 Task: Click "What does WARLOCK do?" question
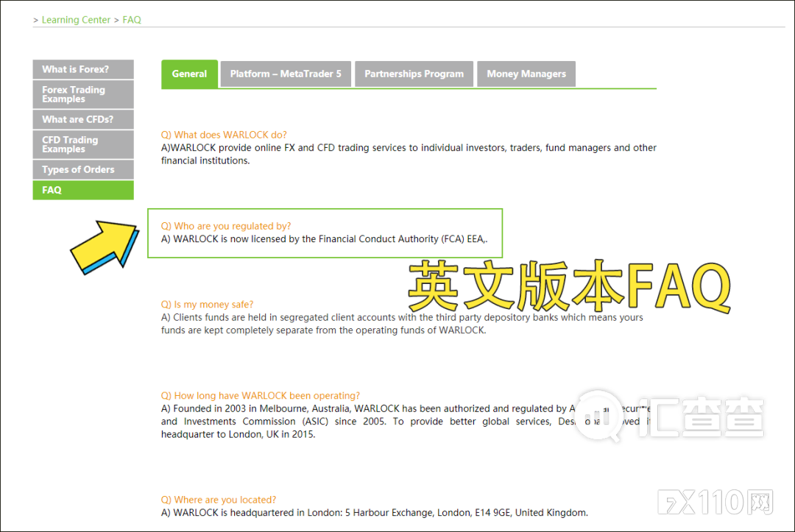[224, 135]
